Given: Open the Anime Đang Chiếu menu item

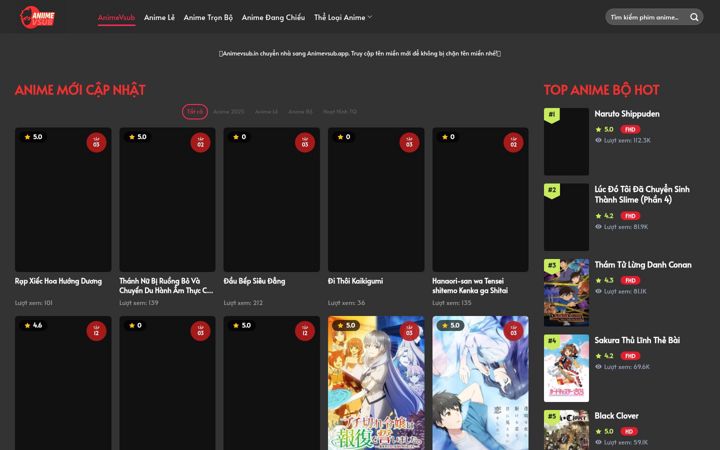Looking at the screenshot, I should [x=273, y=17].
